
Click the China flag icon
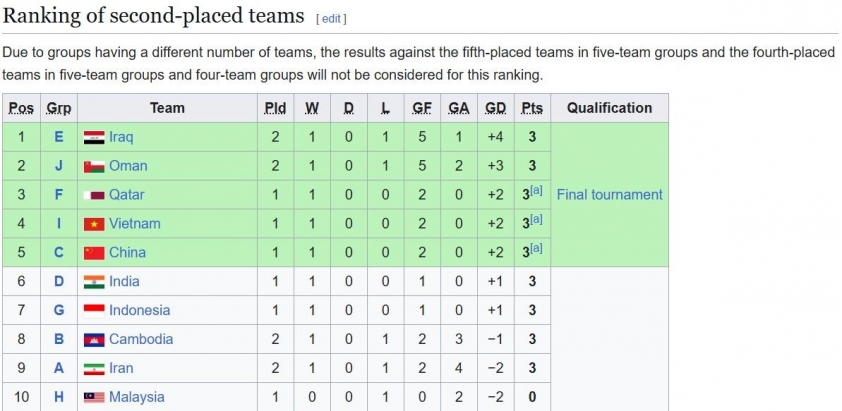[x=94, y=253]
